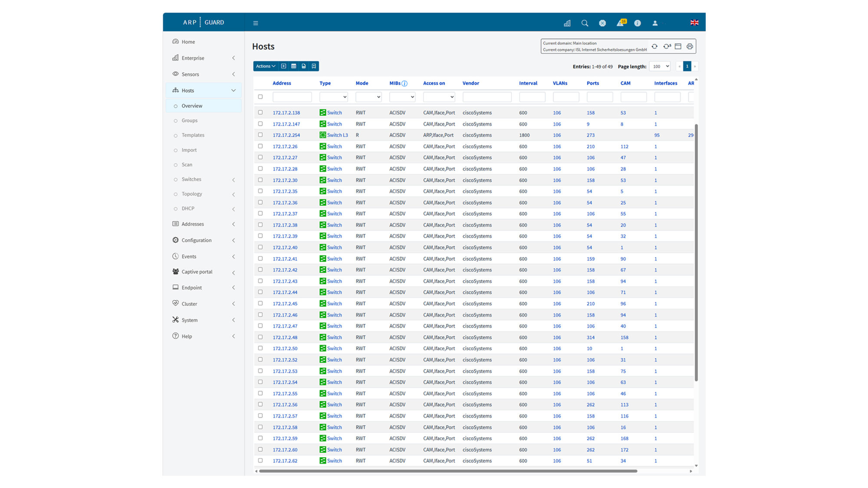The width and height of the screenshot is (868, 488).
Task: Sort table by Vendor column header
Action: pos(470,83)
